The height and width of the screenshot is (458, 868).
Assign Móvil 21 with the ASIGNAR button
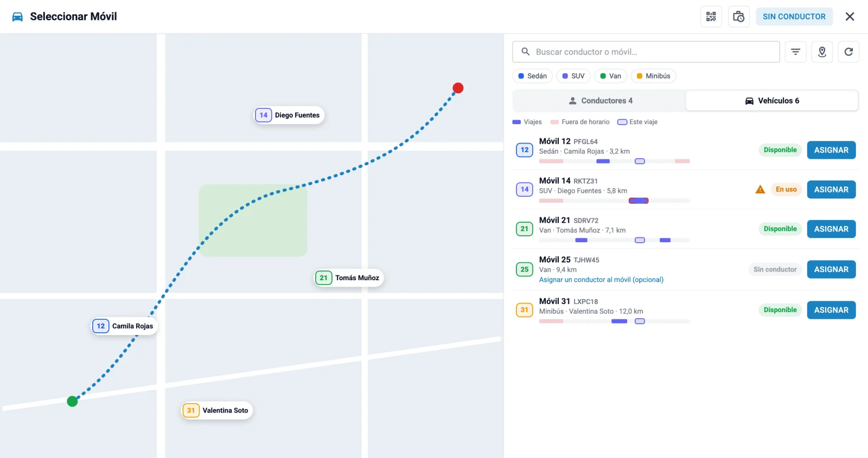831,229
